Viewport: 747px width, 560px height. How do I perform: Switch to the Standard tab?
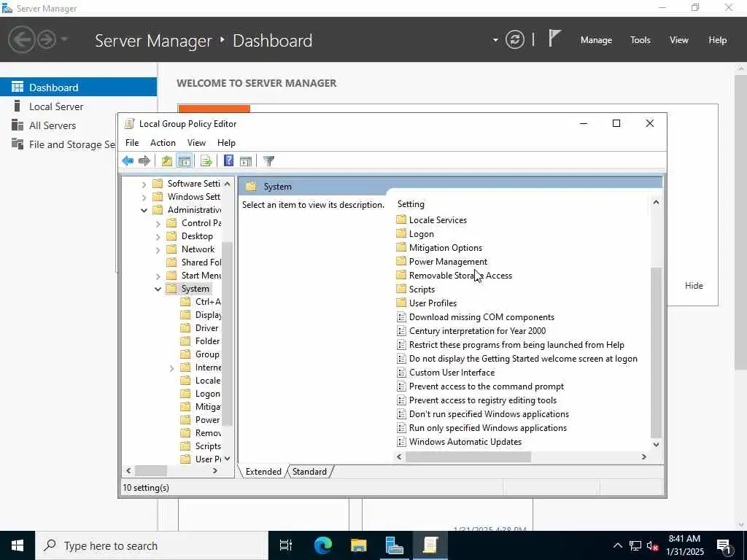point(309,472)
